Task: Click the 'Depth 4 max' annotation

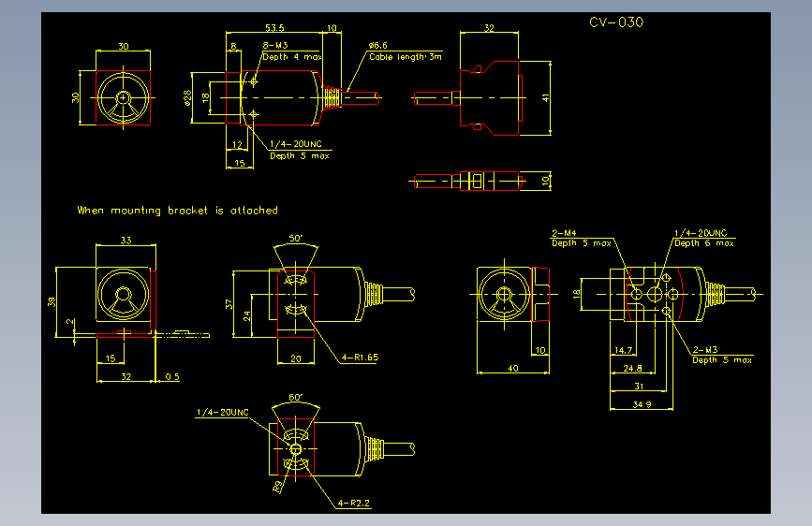Action: tap(292, 57)
